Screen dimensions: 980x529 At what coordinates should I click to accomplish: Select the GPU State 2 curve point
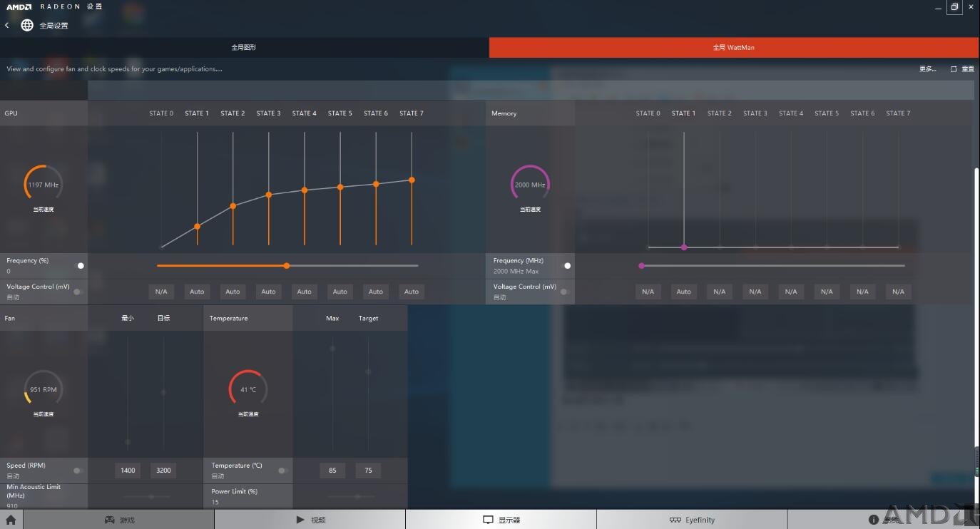pos(233,206)
